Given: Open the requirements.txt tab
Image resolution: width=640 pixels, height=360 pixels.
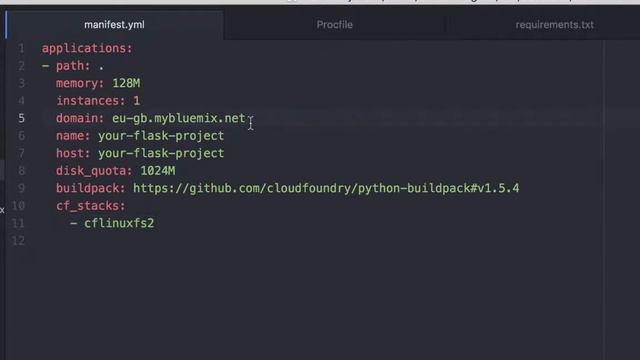Looking at the screenshot, I should tap(554, 25).
